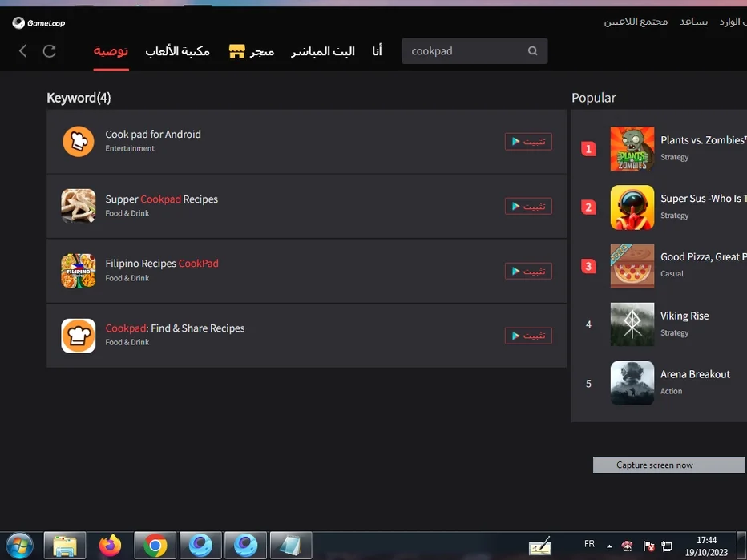Image resolution: width=747 pixels, height=560 pixels.
Task: Open Google Chrome from the taskbar
Action: [155, 546]
